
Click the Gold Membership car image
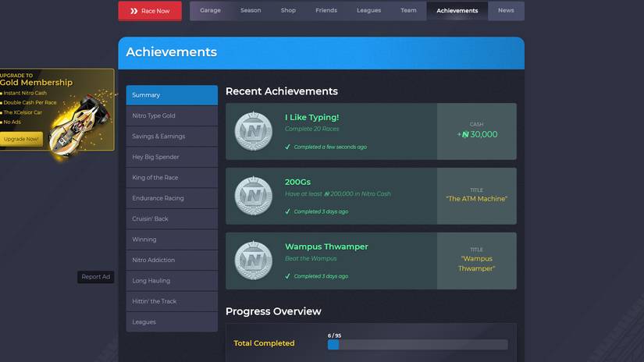coord(80,125)
